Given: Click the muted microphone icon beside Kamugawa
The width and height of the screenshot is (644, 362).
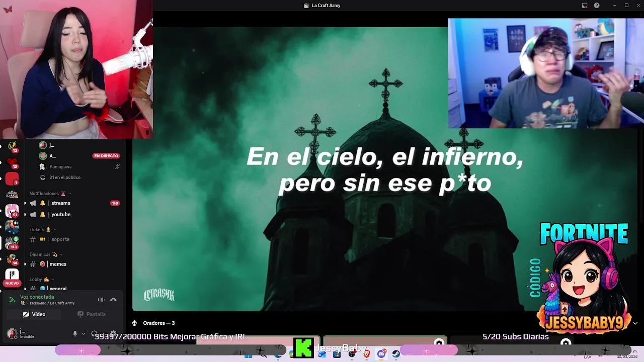Looking at the screenshot, I should pyautogui.click(x=117, y=166).
